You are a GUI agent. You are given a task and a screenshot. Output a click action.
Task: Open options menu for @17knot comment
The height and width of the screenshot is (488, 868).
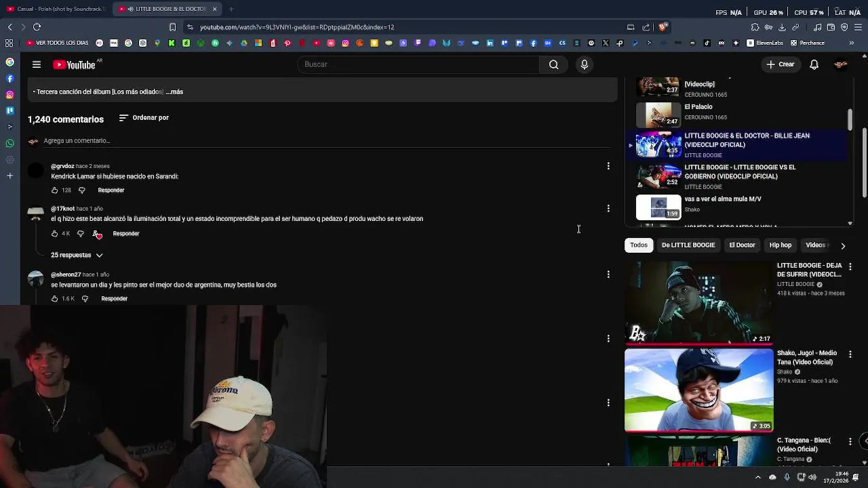(x=608, y=209)
